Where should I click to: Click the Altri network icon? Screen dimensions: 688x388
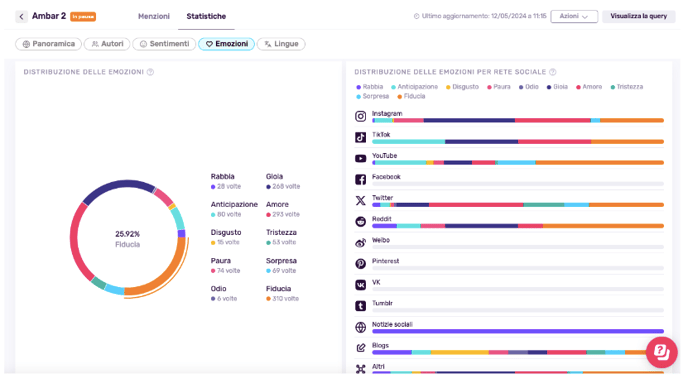(x=360, y=369)
